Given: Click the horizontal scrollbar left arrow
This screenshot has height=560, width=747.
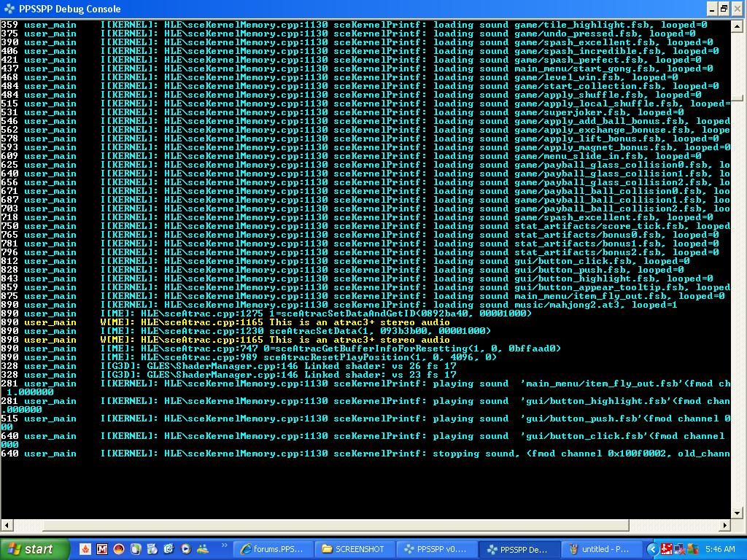Looking at the screenshot, I should [x=7, y=525].
